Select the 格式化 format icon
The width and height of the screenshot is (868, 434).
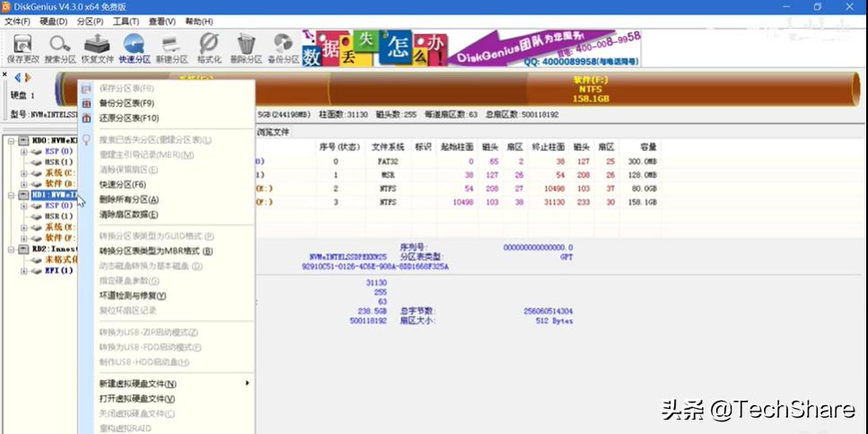click(x=209, y=49)
